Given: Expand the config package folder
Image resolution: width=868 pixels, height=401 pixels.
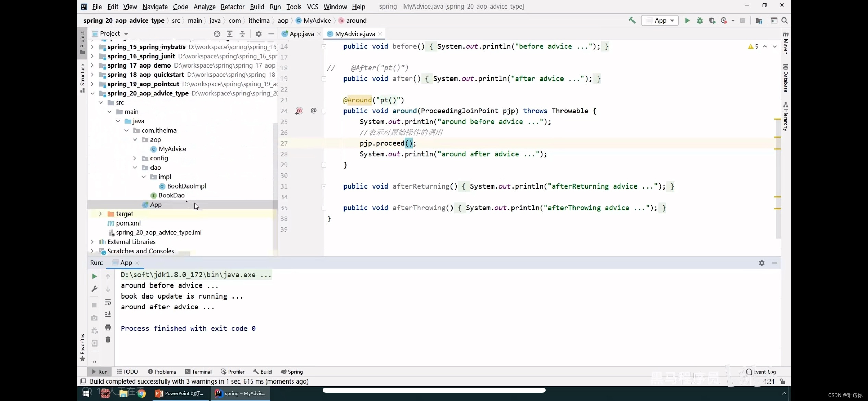Looking at the screenshot, I should 134,158.
